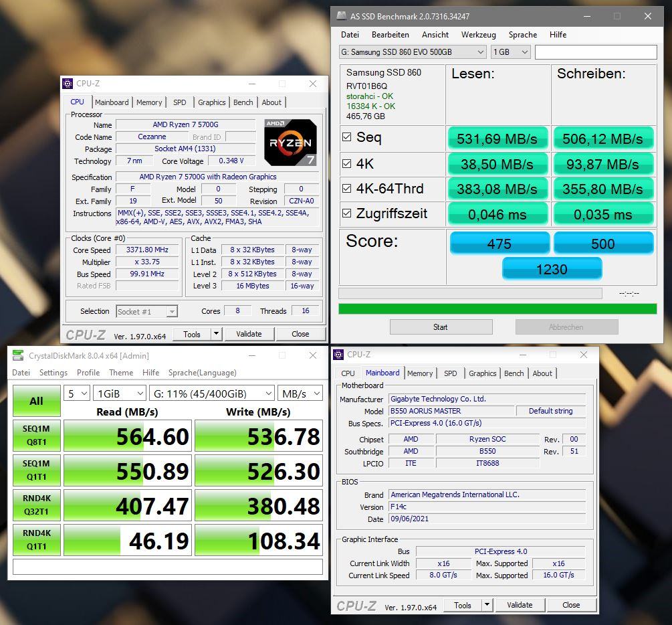Image resolution: width=672 pixels, height=625 pixels.
Task: Run the SEQ1M Q1T1 test
Action: click(36, 470)
